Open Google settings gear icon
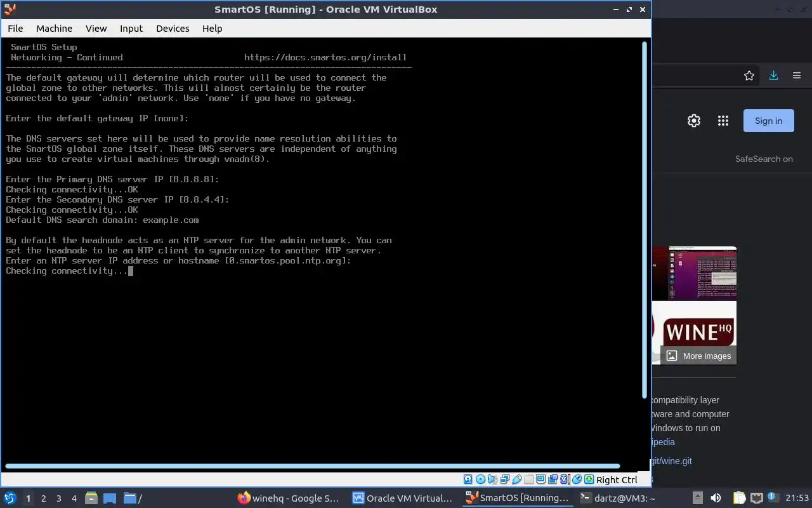Image resolution: width=812 pixels, height=508 pixels. coord(694,121)
